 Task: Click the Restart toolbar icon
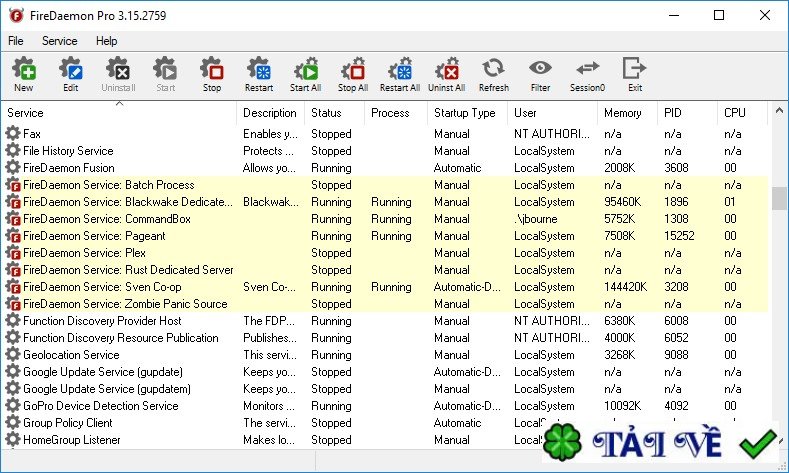pyautogui.click(x=259, y=68)
